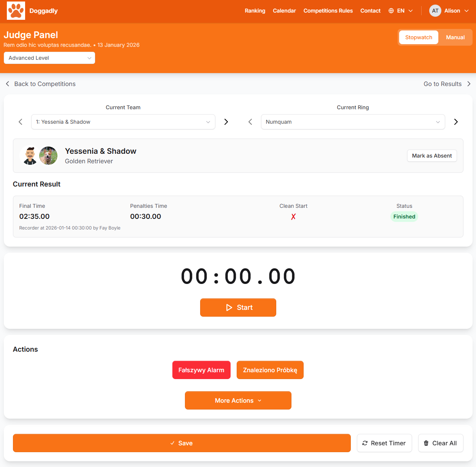The height and width of the screenshot is (467, 476).
Task: Click the Go to Results link
Action: pos(443,84)
